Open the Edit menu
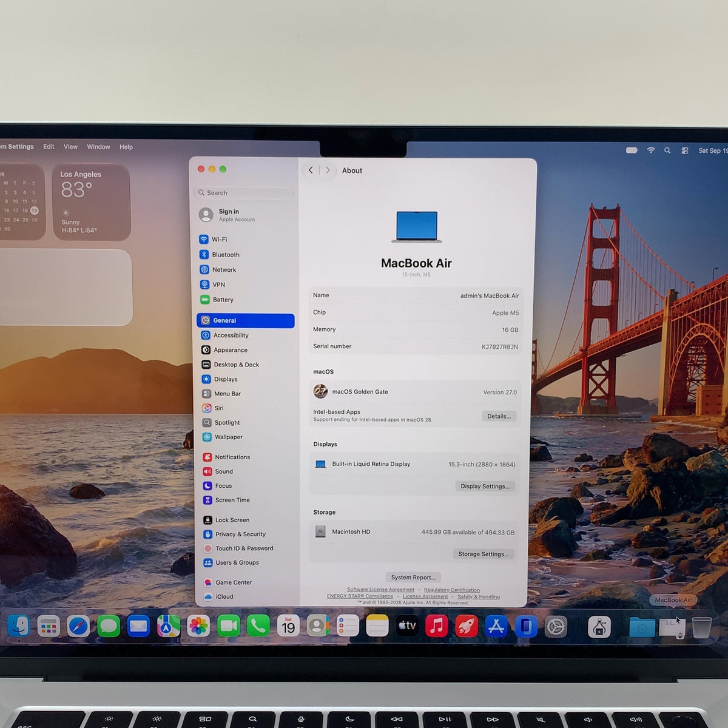 (49, 147)
